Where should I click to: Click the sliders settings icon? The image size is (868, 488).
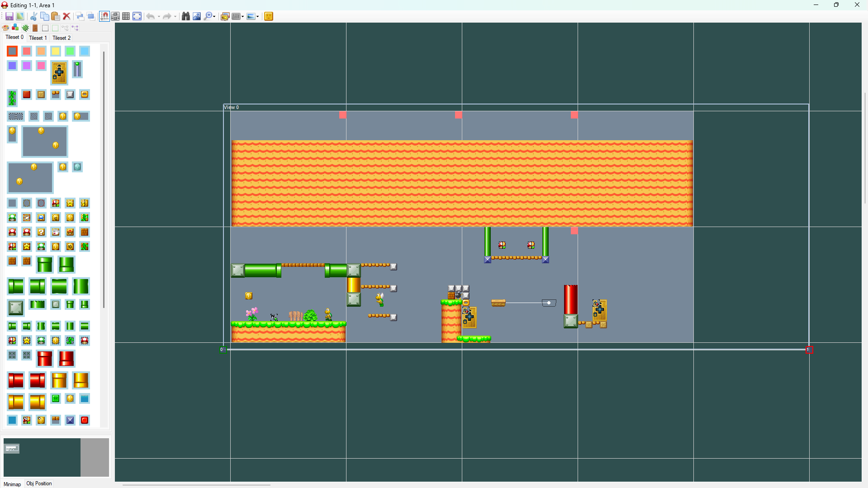click(x=236, y=16)
